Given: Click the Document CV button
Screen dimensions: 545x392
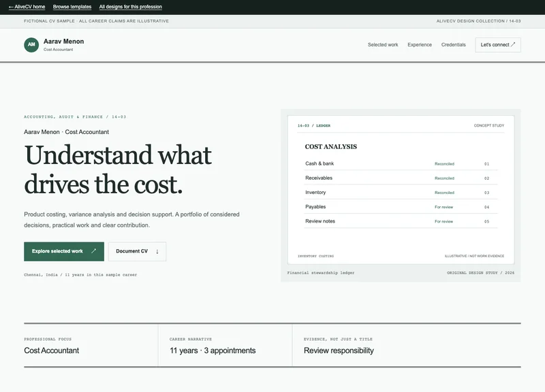Looking at the screenshot, I should [137, 251].
